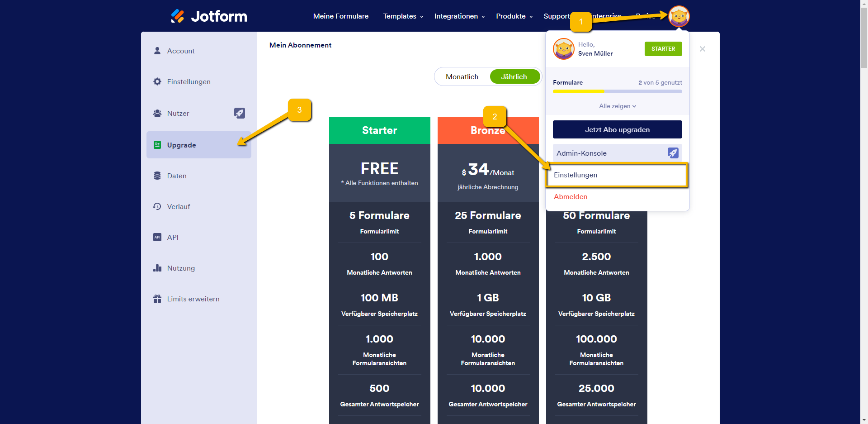Click the rocket badge beside Nutzer

[240, 113]
